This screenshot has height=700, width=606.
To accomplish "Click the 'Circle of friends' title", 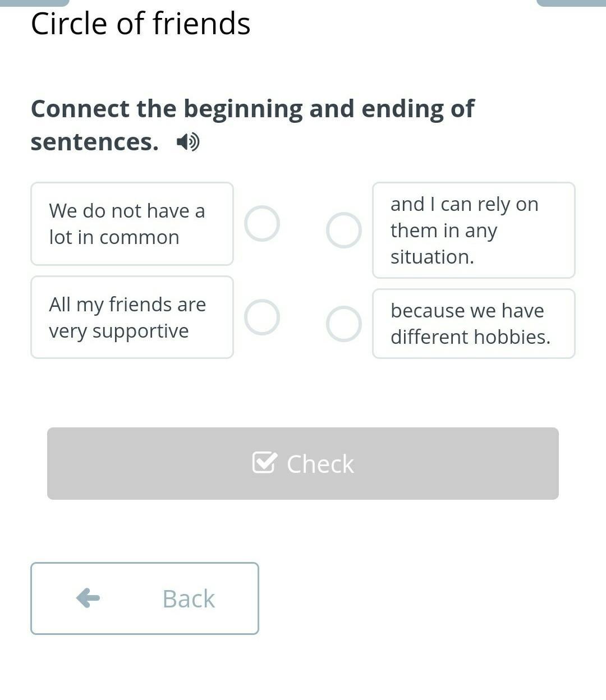I will point(141,24).
